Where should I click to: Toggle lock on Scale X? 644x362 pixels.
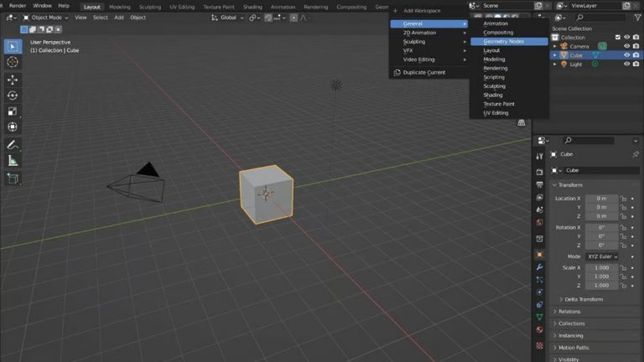coord(624,268)
